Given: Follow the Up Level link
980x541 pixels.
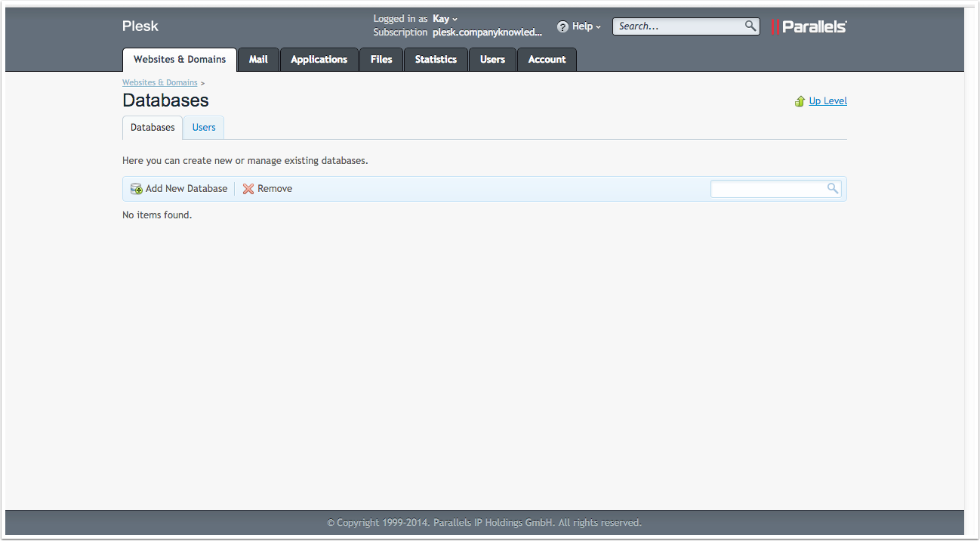Looking at the screenshot, I should [x=828, y=101].
